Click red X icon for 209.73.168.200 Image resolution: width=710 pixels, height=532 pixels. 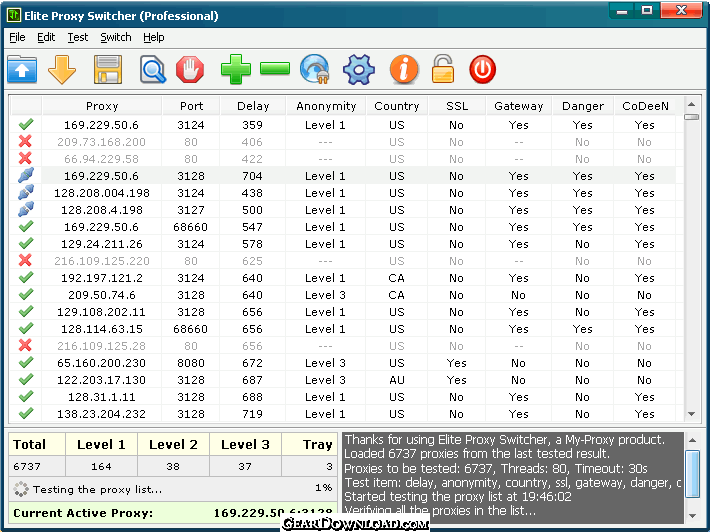click(25, 141)
